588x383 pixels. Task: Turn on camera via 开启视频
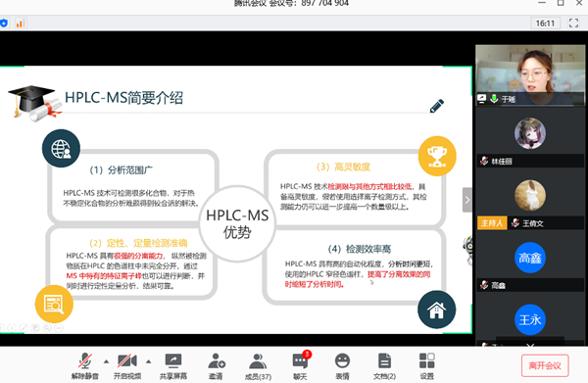pyautogui.click(x=127, y=365)
